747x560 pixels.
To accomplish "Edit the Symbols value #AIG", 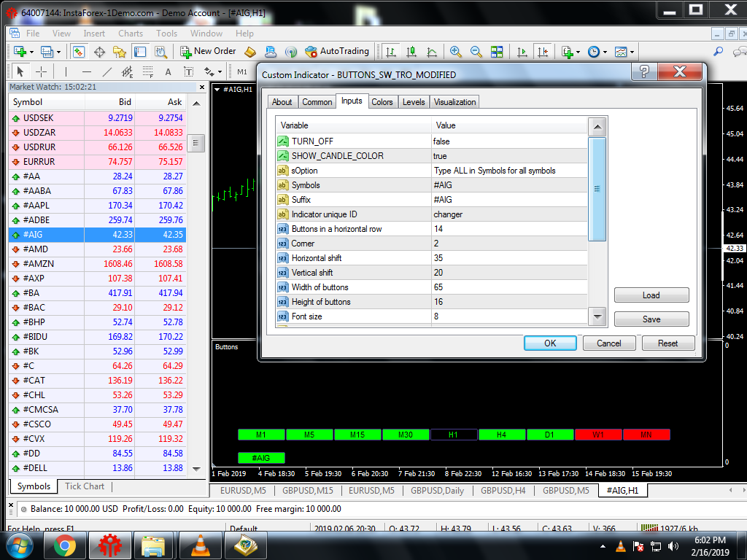I will click(x=509, y=185).
